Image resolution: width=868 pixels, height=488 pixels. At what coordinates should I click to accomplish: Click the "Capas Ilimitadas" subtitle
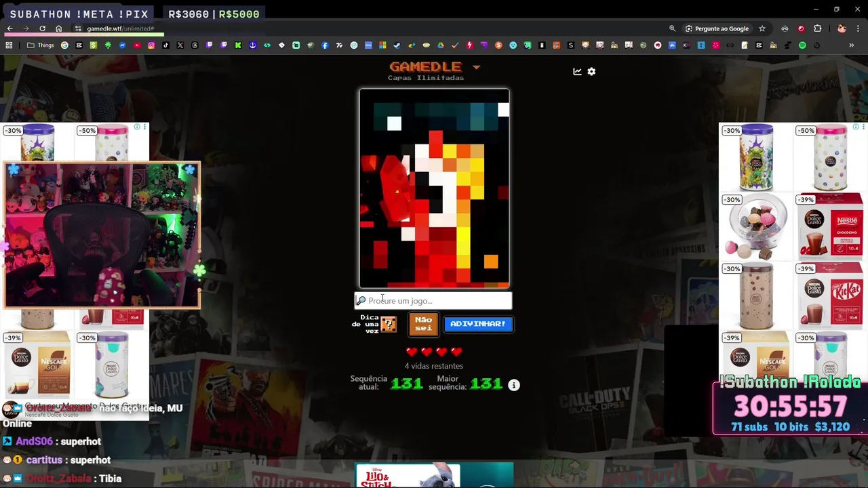click(426, 78)
